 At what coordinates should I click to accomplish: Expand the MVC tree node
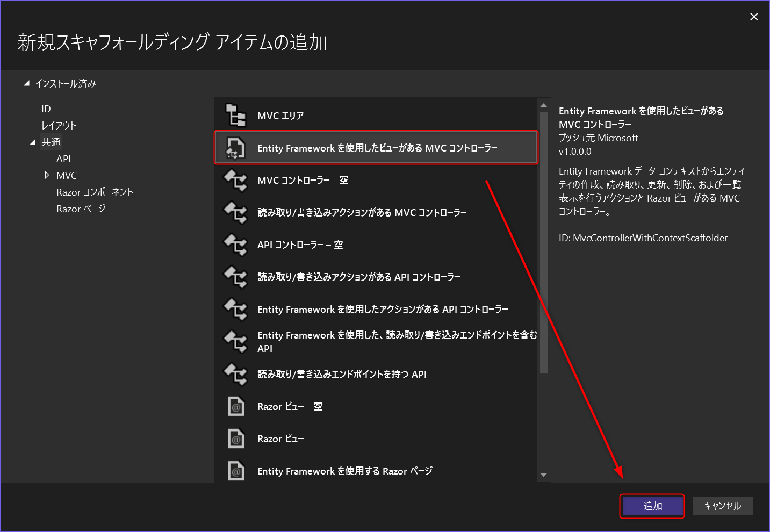coord(47,175)
